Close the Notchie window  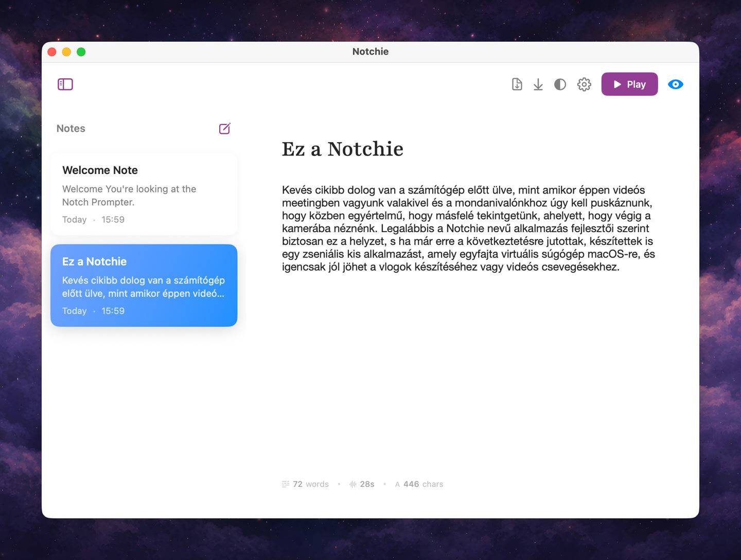pyautogui.click(x=52, y=52)
